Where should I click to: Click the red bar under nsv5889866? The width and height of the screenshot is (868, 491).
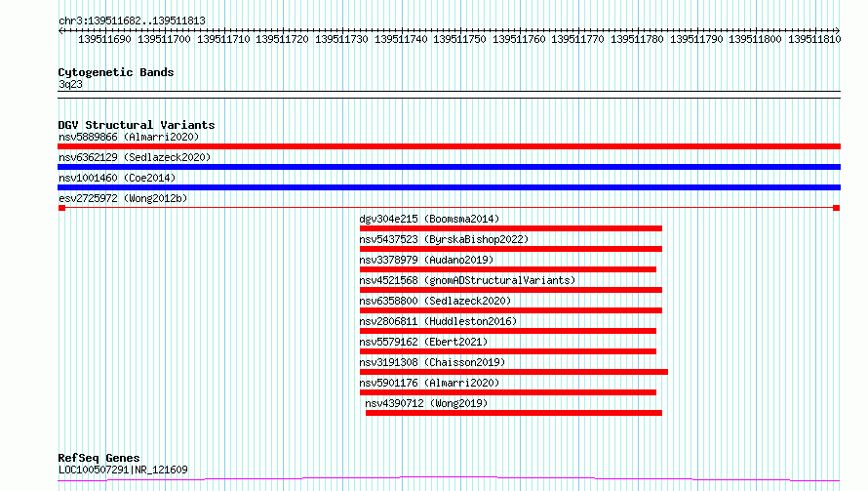[449, 146]
